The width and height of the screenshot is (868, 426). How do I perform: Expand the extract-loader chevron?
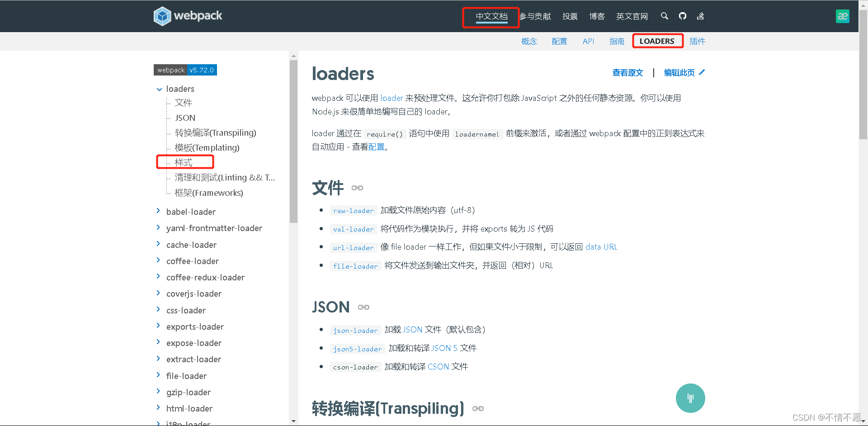[x=158, y=358]
